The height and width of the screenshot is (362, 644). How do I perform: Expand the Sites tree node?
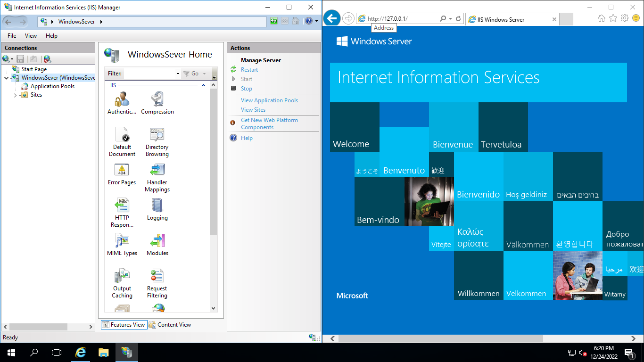click(x=15, y=95)
